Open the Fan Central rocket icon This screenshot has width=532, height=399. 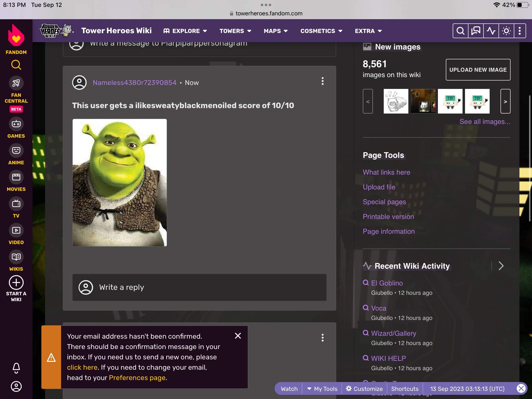(16, 83)
